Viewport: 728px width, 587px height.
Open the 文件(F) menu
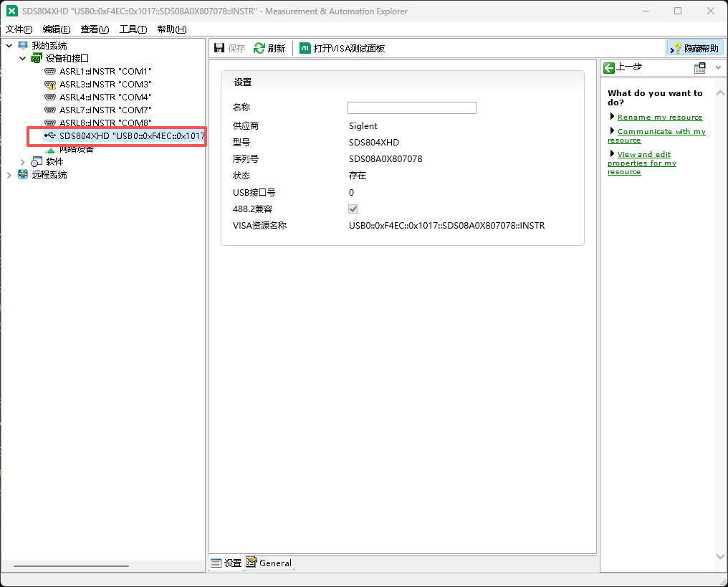[x=19, y=29]
